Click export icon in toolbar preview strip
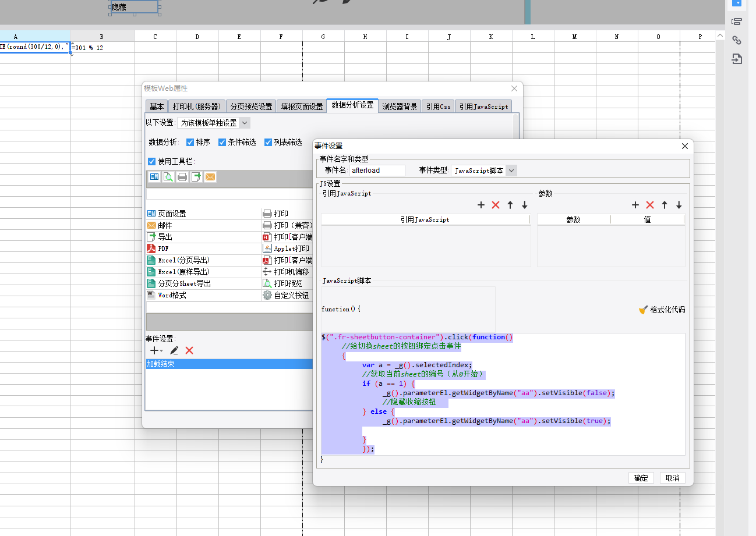This screenshot has width=756, height=536. pos(196,177)
